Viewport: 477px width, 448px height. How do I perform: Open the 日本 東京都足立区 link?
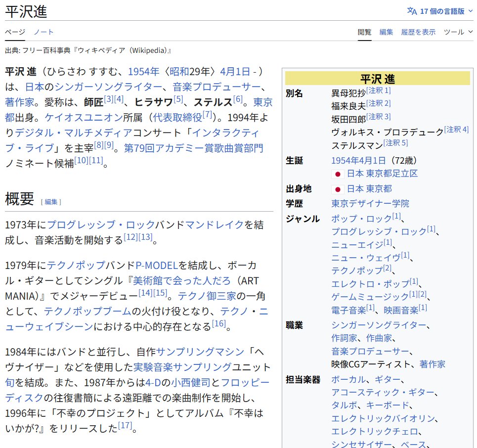tap(383, 174)
